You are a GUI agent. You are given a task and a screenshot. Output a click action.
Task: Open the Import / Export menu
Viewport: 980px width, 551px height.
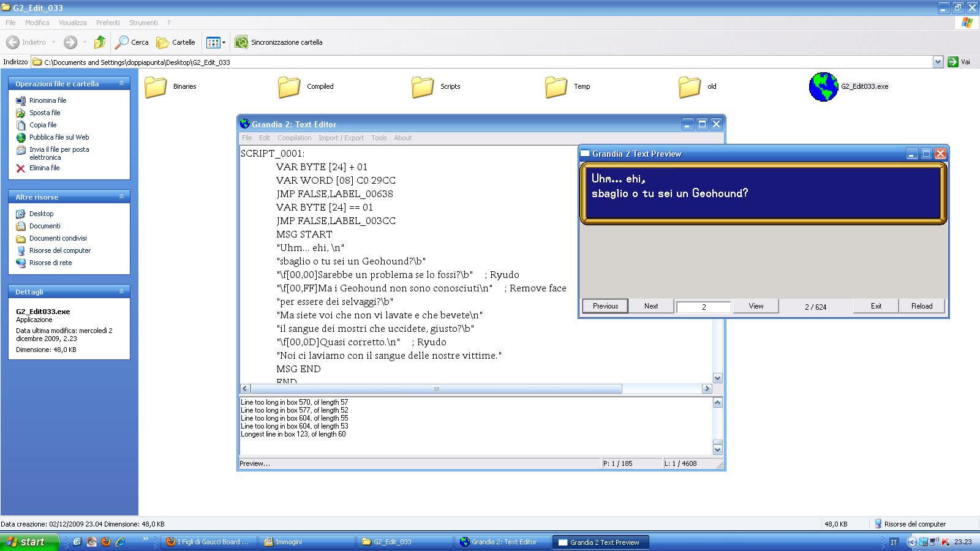[x=341, y=138]
